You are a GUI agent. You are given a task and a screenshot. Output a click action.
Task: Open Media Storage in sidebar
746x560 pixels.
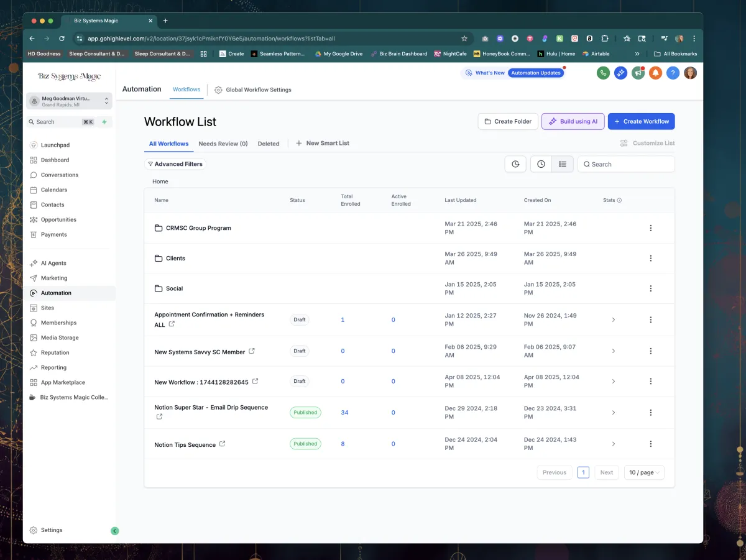[x=60, y=337]
